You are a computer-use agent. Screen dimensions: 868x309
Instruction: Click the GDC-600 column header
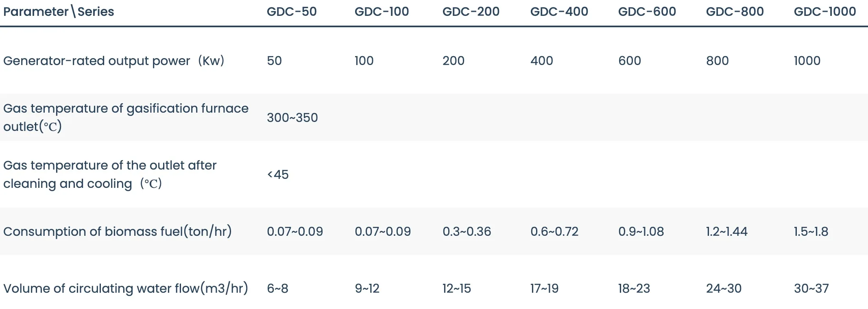click(x=647, y=12)
